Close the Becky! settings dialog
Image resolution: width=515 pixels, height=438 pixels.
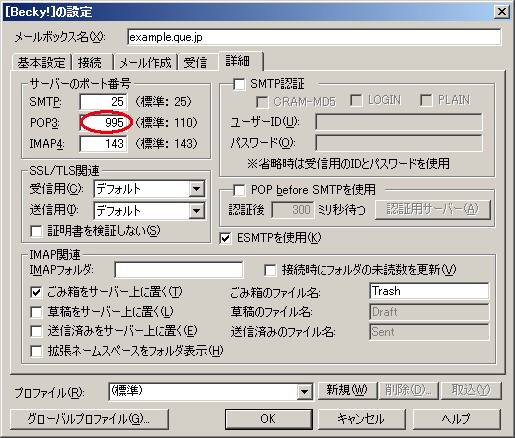pos(502,12)
